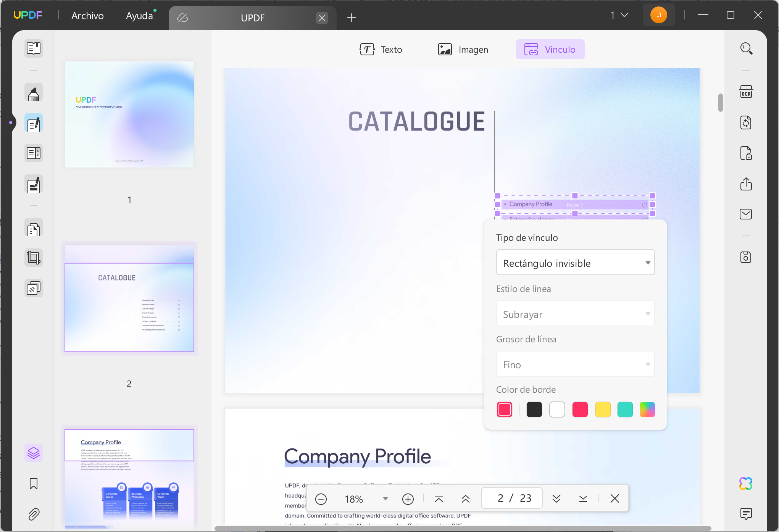Choose the yellow border color swatch
The height and width of the screenshot is (532, 779).
[x=603, y=409]
